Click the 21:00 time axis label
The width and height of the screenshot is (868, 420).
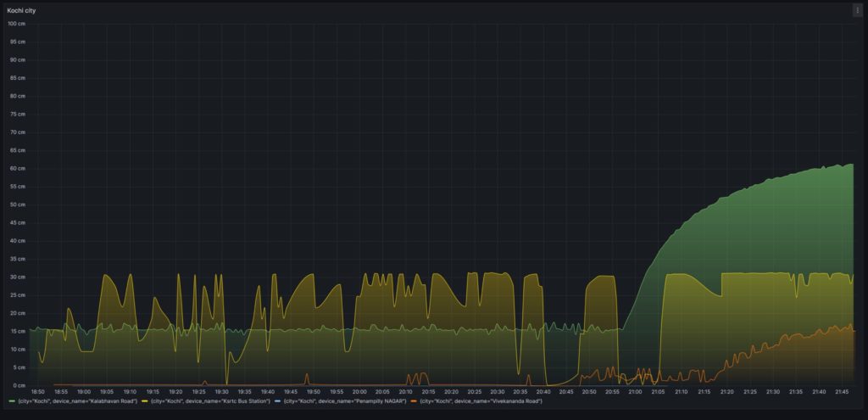(x=635, y=392)
